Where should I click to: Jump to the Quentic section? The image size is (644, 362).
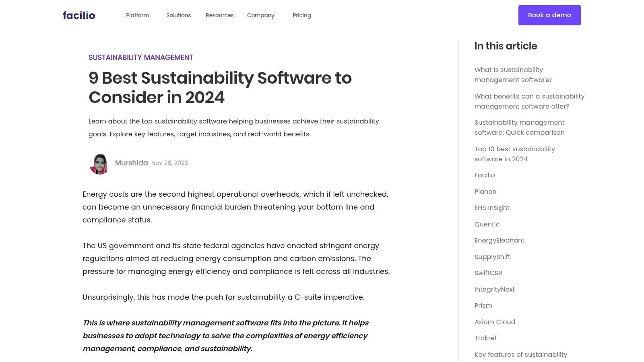coord(487,224)
